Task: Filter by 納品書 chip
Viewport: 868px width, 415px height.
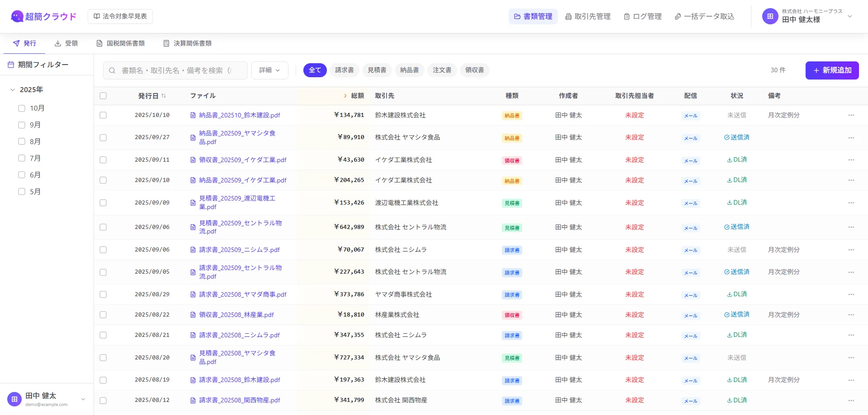Action: [410, 70]
